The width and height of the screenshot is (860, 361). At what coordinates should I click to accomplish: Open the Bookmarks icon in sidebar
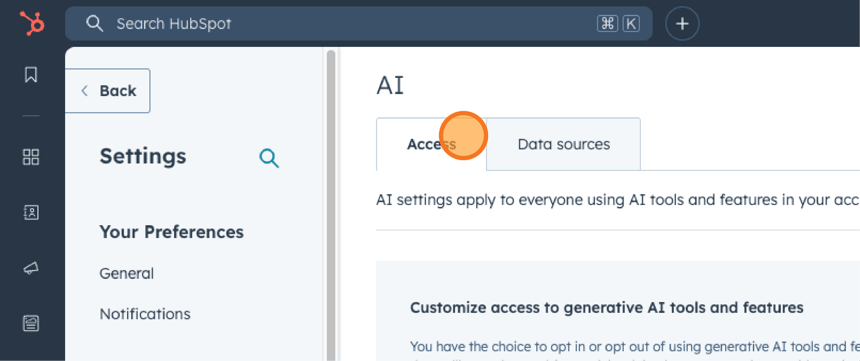(x=31, y=75)
